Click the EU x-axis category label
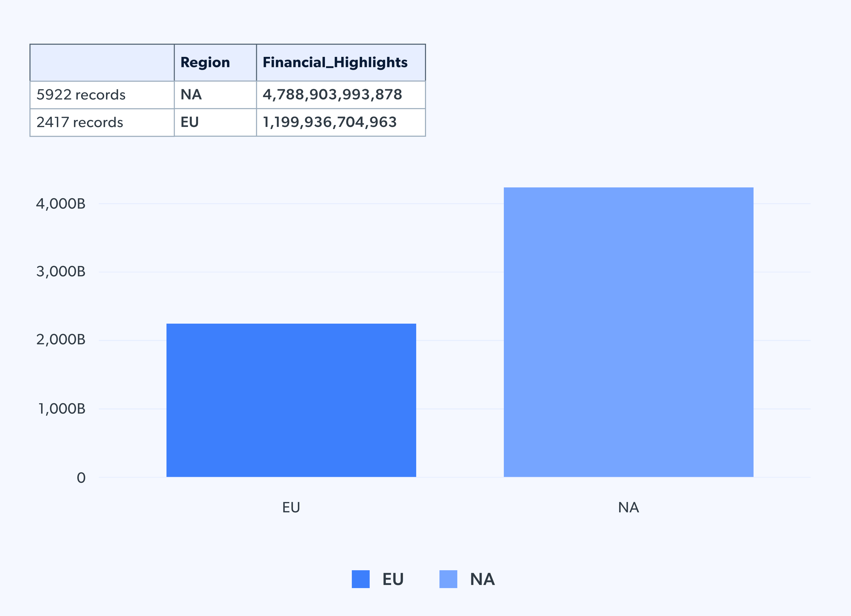The height and width of the screenshot is (616, 851). coord(291,507)
